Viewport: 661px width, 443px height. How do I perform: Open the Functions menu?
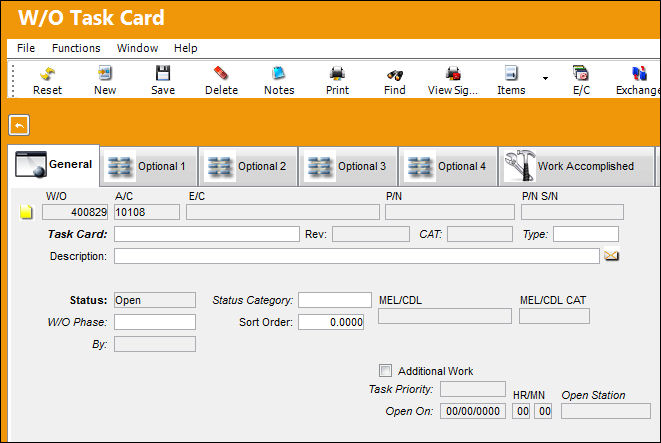[x=76, y=48]
